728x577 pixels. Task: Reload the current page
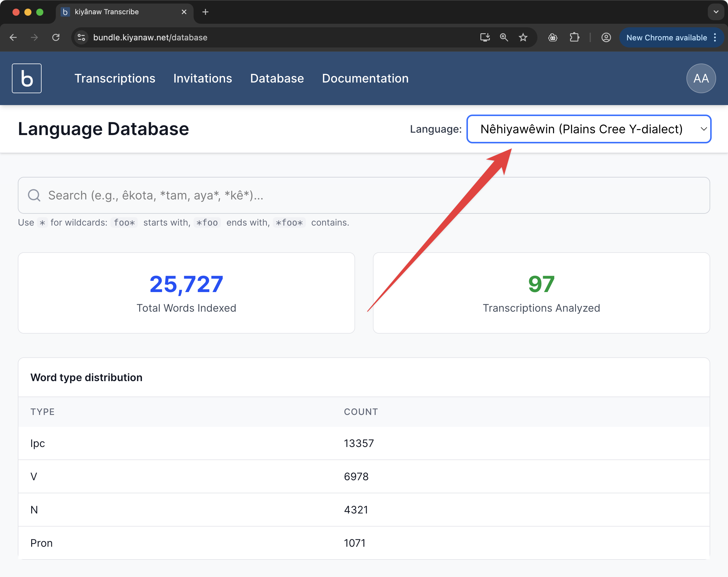pos(56,37)
